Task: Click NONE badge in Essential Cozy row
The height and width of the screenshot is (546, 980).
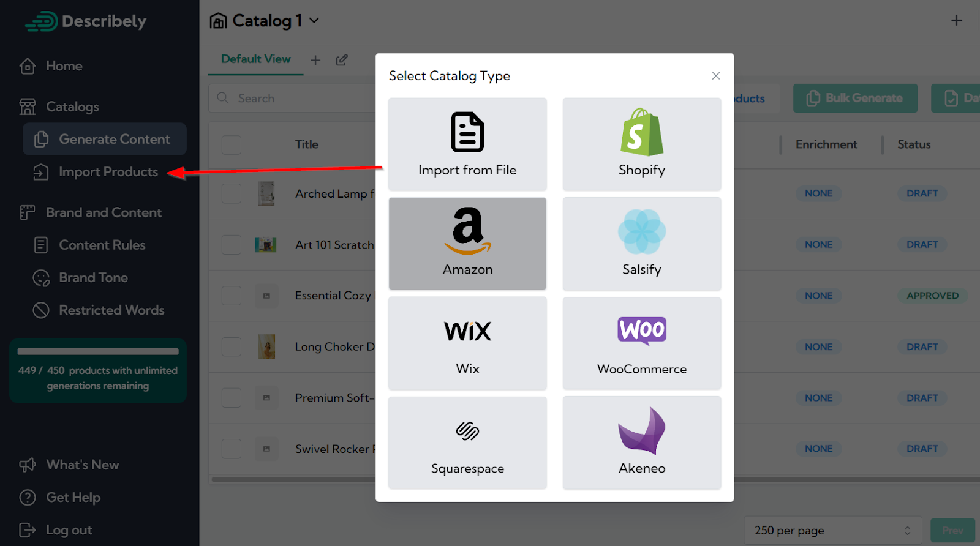Action: click(x=818, y=296)
